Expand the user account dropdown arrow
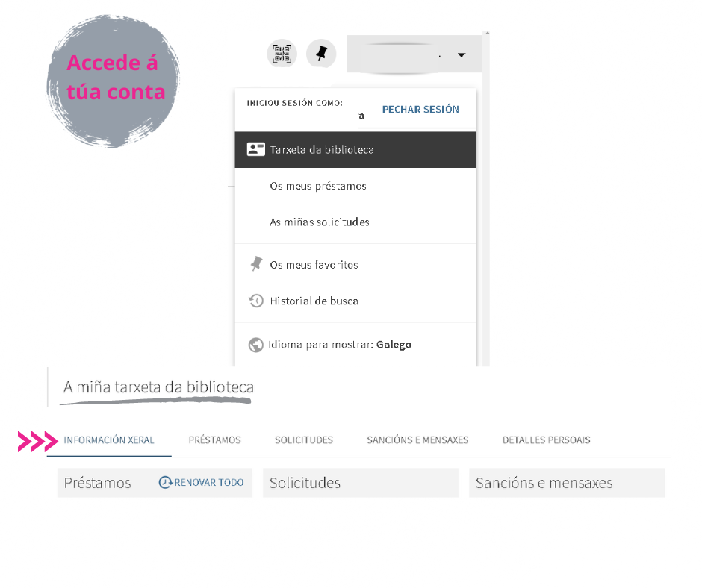This screenshot has width=702, height=588. [x=461, y=55]
